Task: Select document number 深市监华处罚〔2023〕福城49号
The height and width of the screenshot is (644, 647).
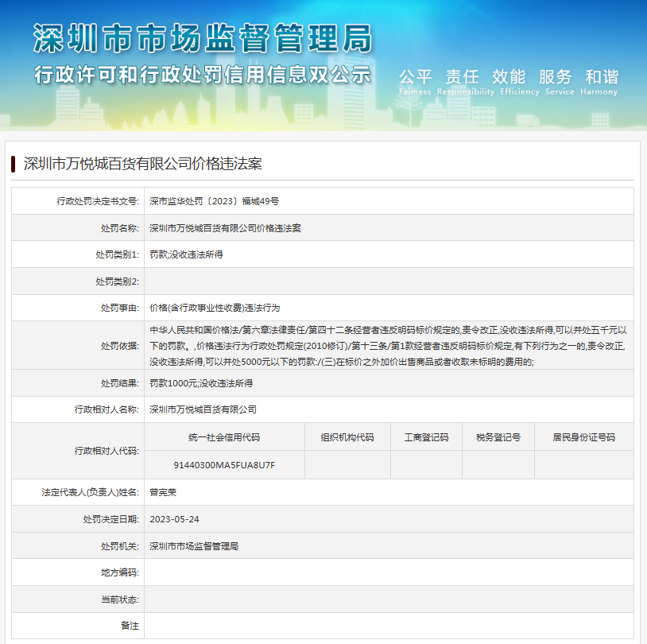Action: tap(214, 201)
